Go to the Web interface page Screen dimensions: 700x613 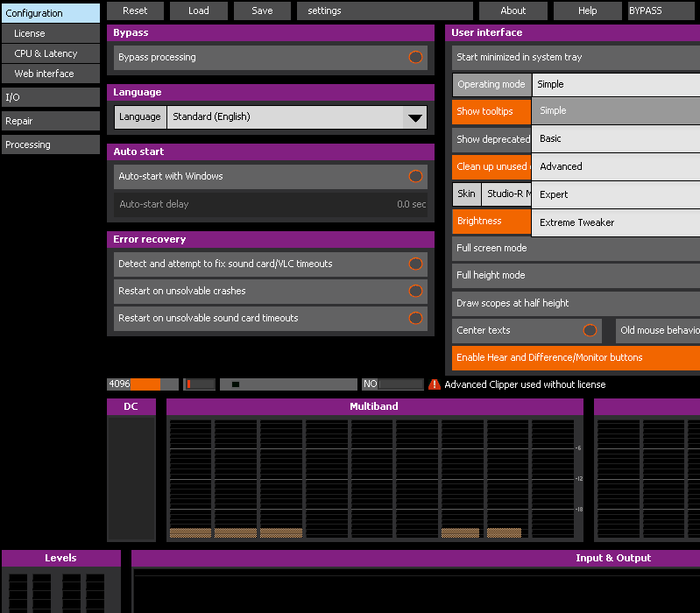coord(50,74)
